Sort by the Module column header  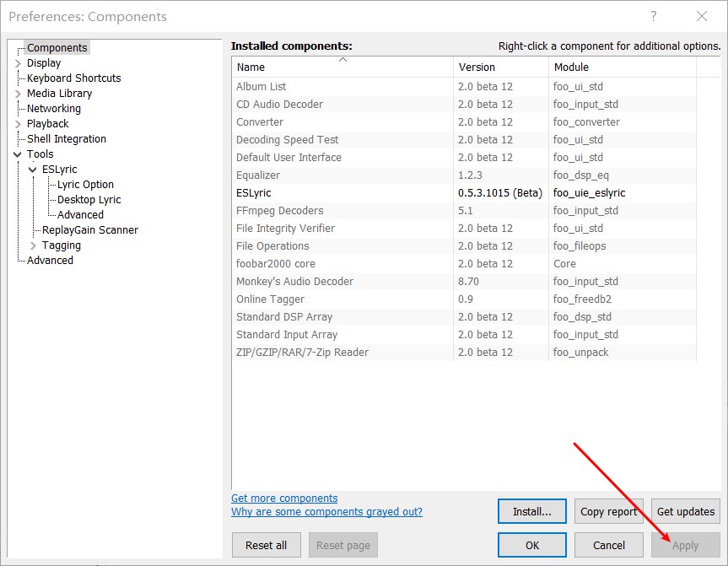click(623, 67)
